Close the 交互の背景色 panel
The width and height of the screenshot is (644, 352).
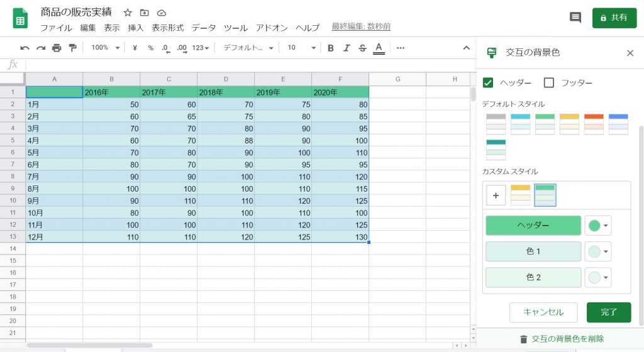pyautogui.click(x=630, y=53)
